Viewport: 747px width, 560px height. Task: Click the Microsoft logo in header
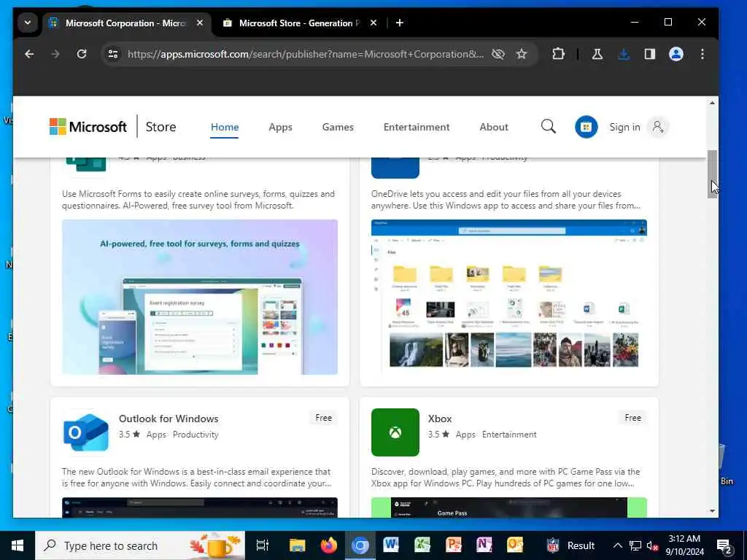tap(88, 127)
